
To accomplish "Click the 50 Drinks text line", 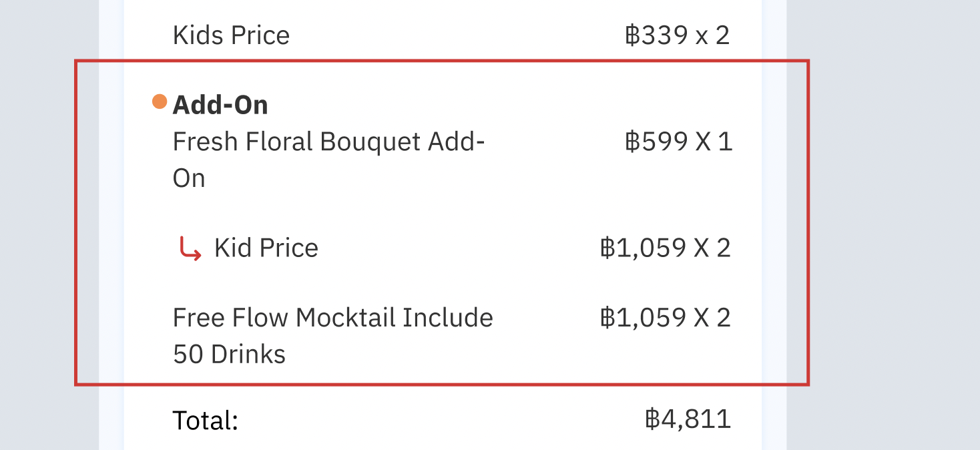I will click(229, 354).
